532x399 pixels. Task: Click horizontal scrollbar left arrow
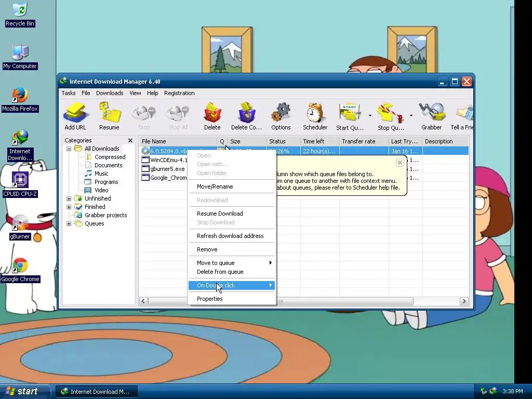tap(143, 301)
